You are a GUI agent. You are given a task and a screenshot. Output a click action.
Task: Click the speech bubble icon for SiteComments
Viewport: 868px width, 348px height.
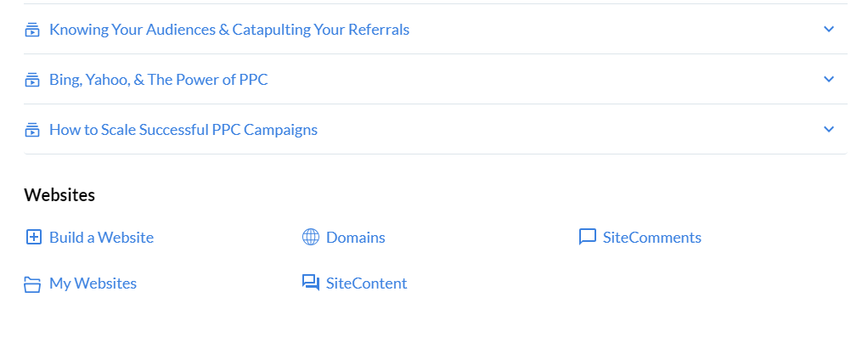pyautogui.click(x=588, y=238)
